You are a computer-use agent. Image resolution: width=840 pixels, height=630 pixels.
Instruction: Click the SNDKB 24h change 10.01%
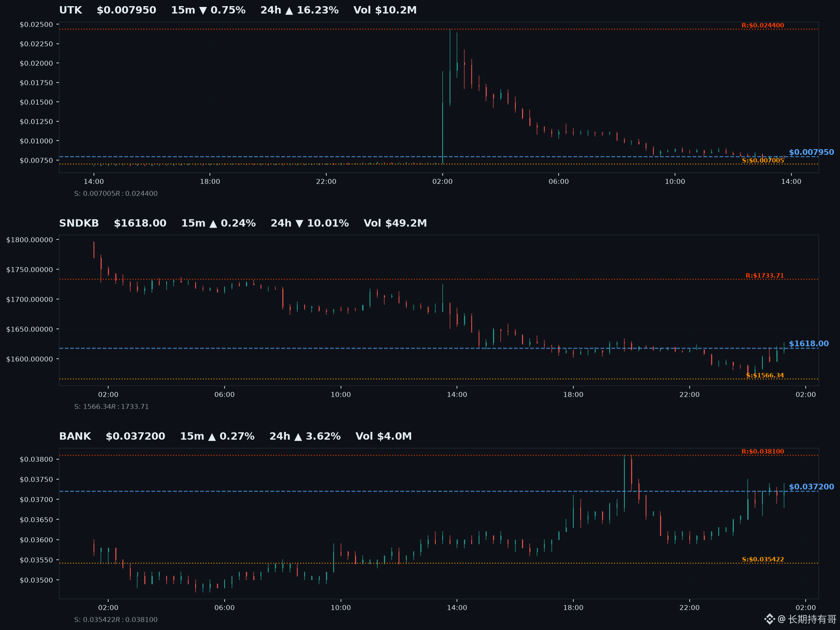[310, 223]
